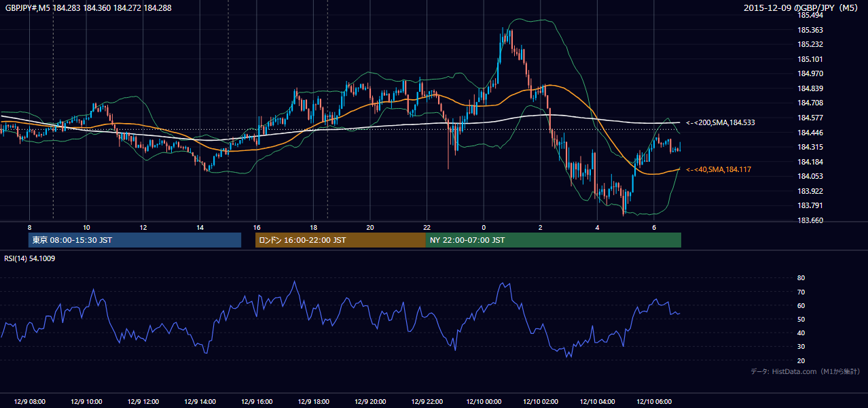Click the 12/10 06:00 date label

[x=653, y=402]
